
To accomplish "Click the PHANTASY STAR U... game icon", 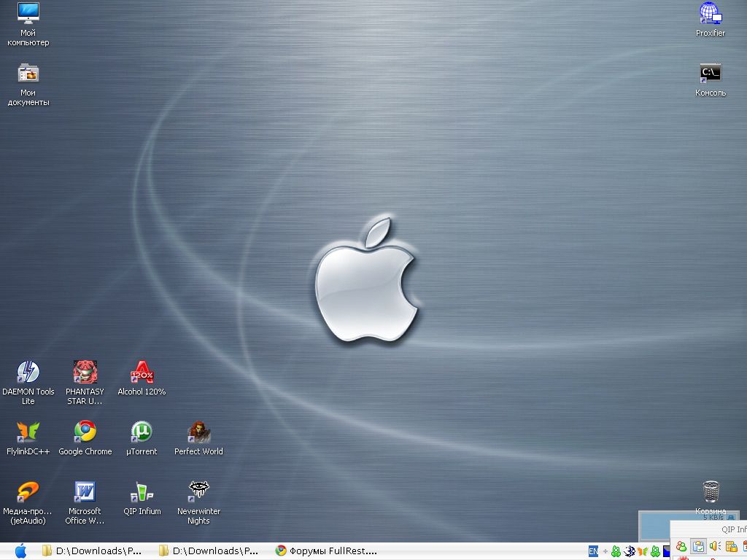I will (85, 383).
